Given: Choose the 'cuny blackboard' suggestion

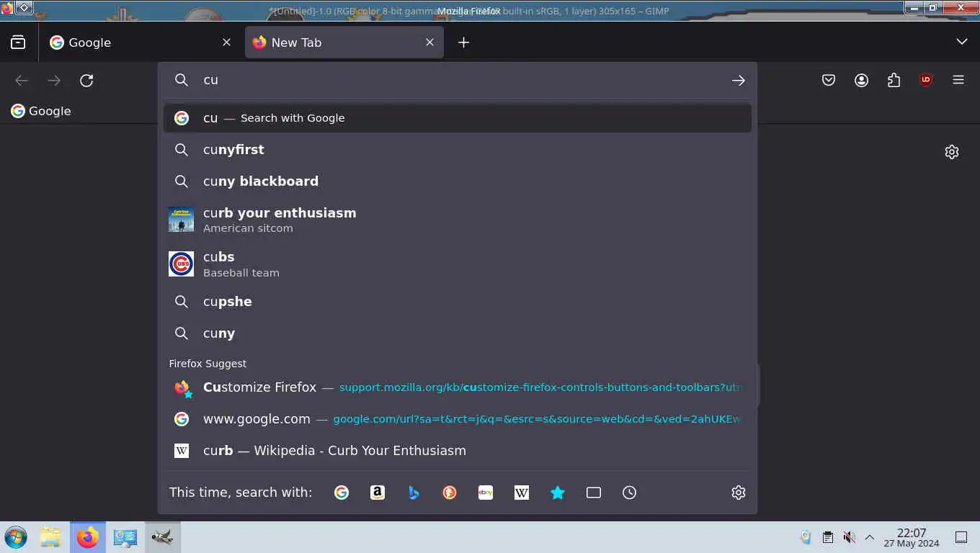Looking at the screenshot, I should [458, 181].
